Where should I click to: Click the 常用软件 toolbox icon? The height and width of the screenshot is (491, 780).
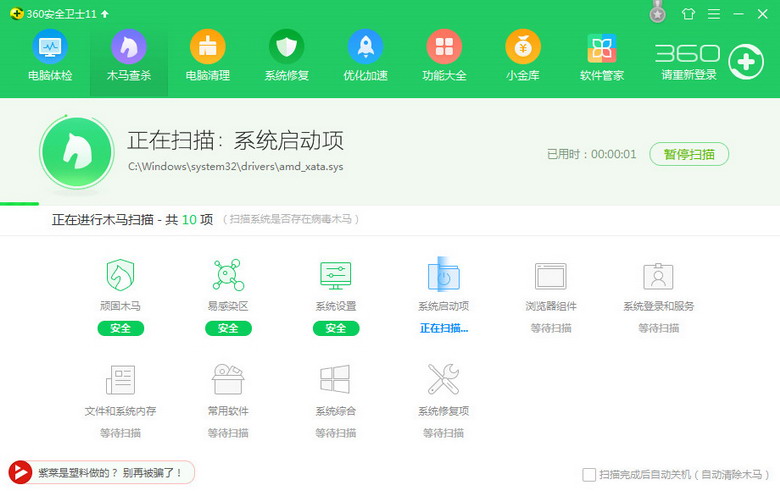[x=228, y=379]
